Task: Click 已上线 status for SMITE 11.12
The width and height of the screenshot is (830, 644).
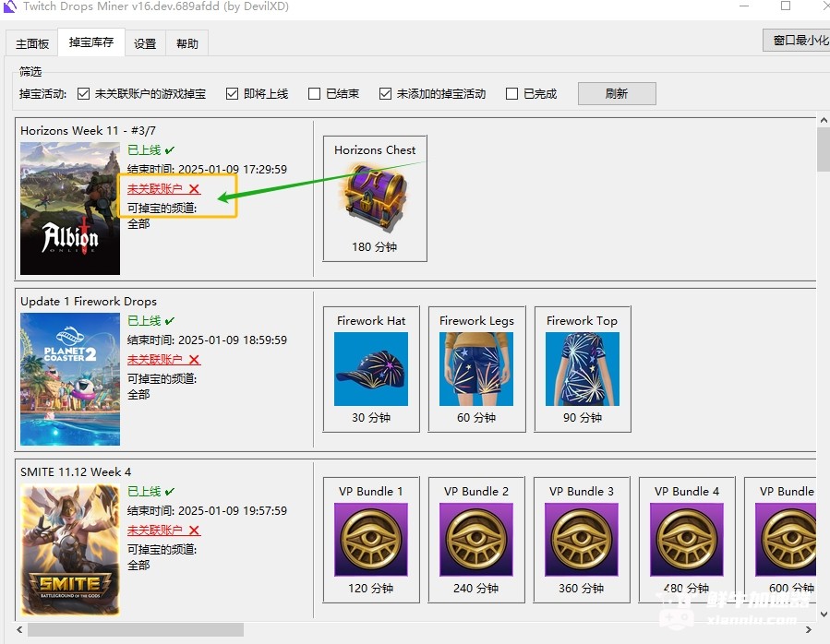Action: point(150,492)
